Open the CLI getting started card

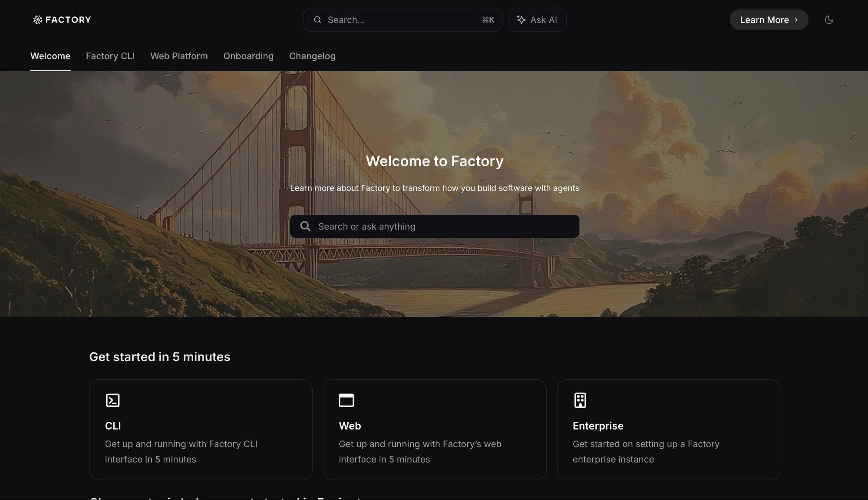tap(200, 430)
